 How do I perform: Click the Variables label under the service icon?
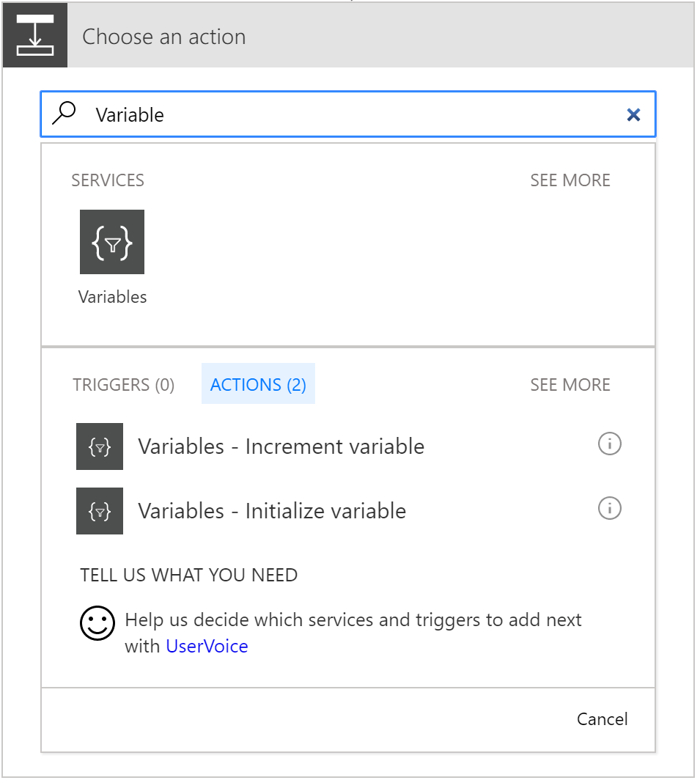(x=111, y=296)
